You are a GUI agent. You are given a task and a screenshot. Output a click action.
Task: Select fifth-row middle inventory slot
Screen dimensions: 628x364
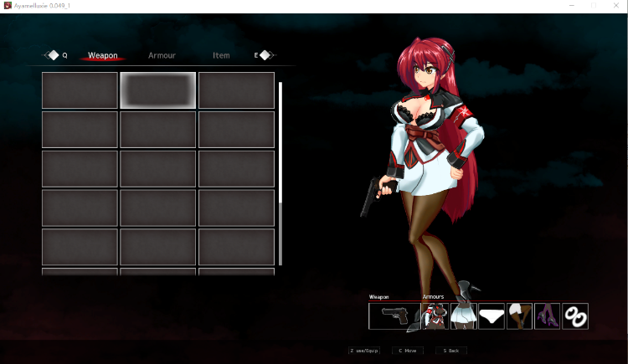(x=157, y=247)
